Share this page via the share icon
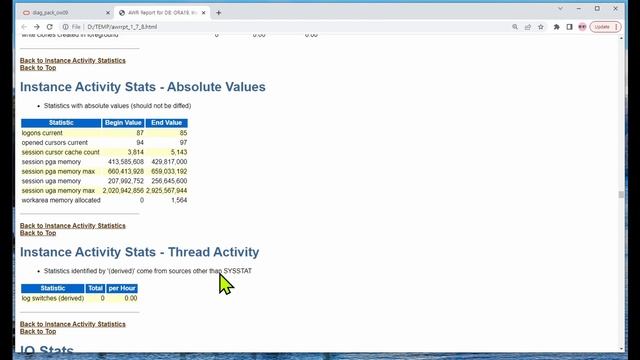 pyautogui.click(x=528, y=27)
